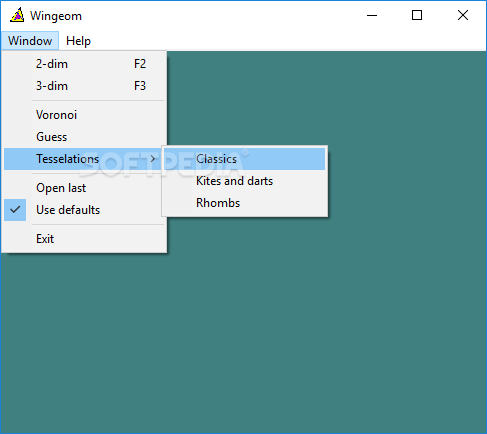Open the Voronoi window
Screen dimensions: 487x434
pyautogui.click(x=84, y=115)
